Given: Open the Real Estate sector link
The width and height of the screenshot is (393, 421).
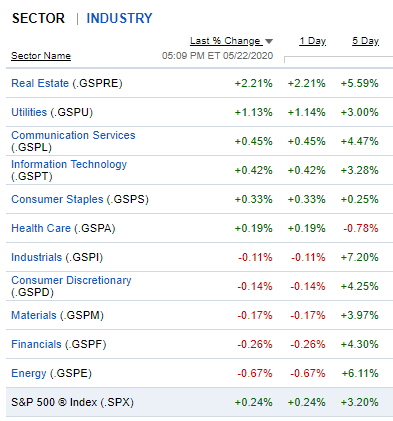Looking at the screenshot, I should pyautogui.click(x=40, y=83).
